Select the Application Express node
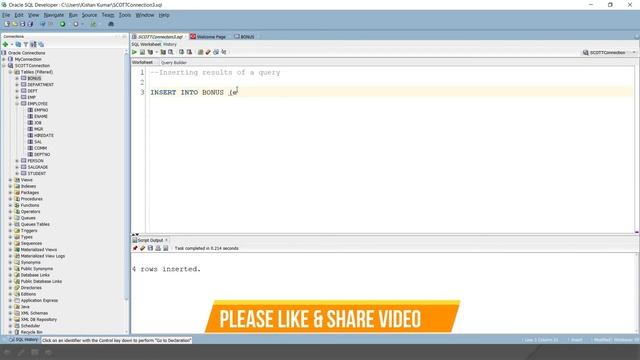640x360 pixels. click(39, 300)
